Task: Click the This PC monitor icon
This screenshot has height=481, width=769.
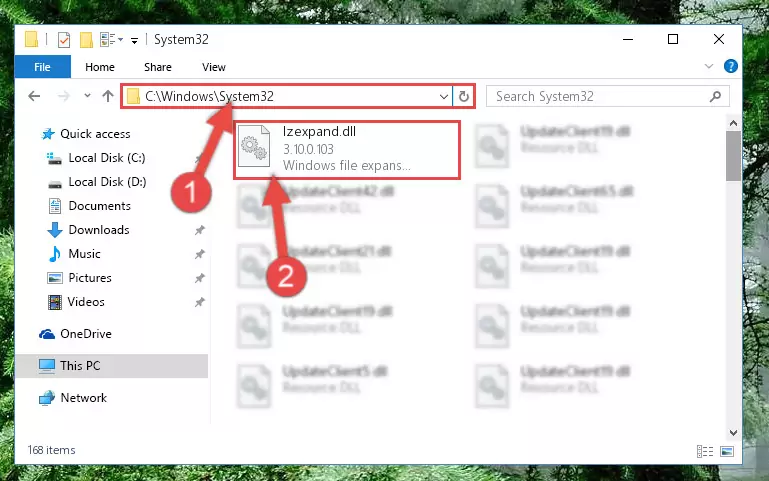Action: tap(47, 366)
